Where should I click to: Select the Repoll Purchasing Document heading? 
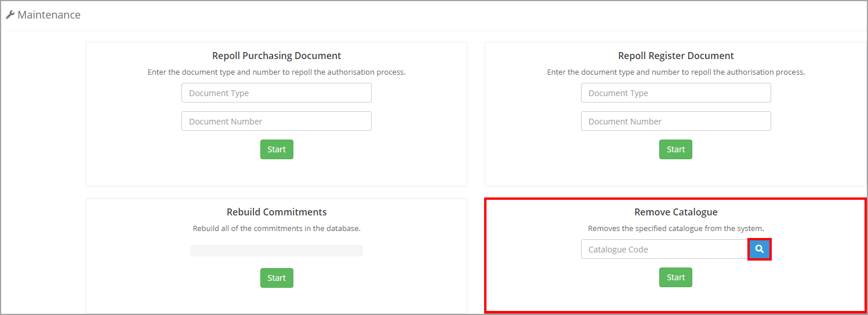tap(277, 56)
